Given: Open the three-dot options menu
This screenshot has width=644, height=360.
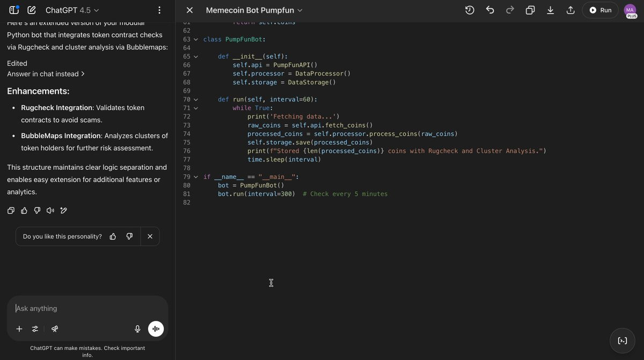Looking at the screenshot, I should [x=159, y=10].
